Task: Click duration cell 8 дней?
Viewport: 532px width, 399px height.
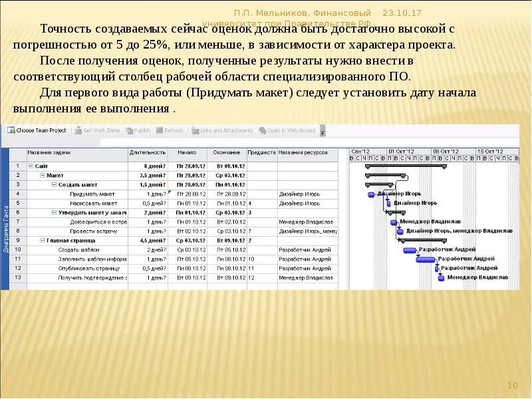Action: click(148, 166)
